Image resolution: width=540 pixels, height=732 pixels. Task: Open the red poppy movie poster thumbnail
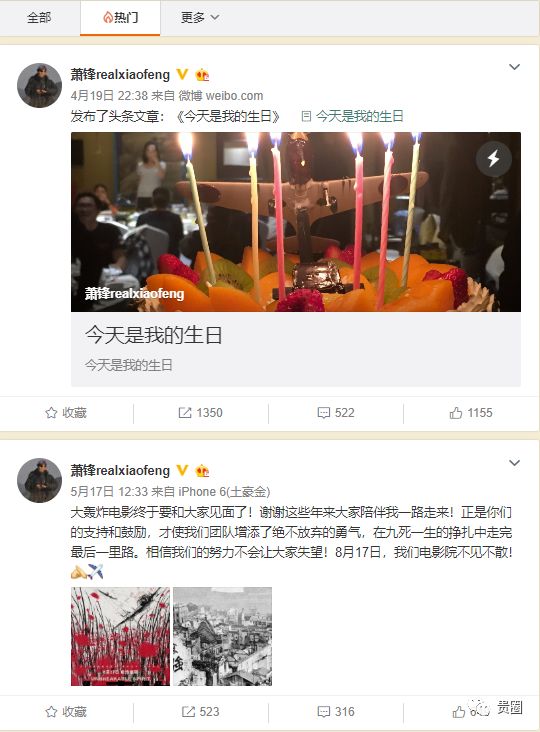click(x=120, y=636)
